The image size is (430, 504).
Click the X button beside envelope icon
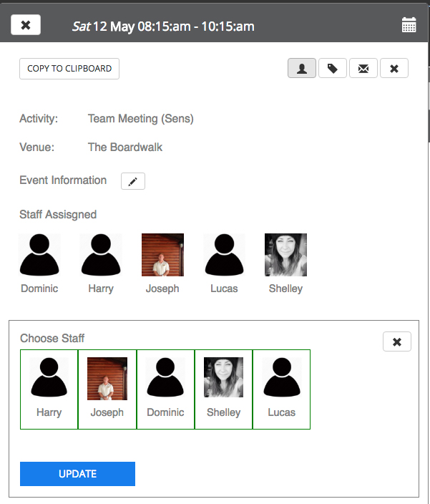coord(394,69)
